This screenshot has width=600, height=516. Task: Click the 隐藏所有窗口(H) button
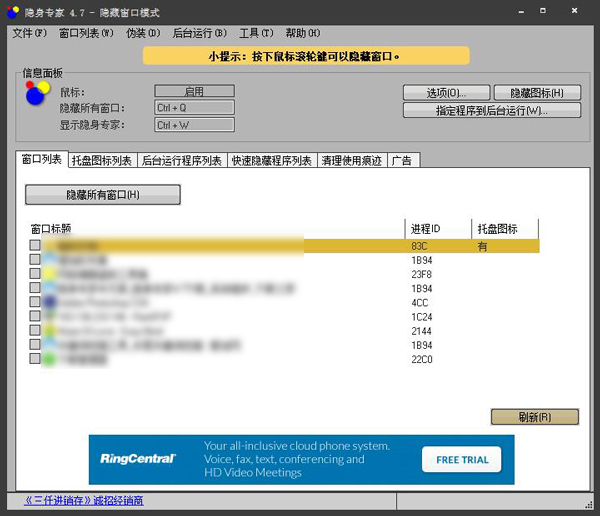tap(103, 195)
